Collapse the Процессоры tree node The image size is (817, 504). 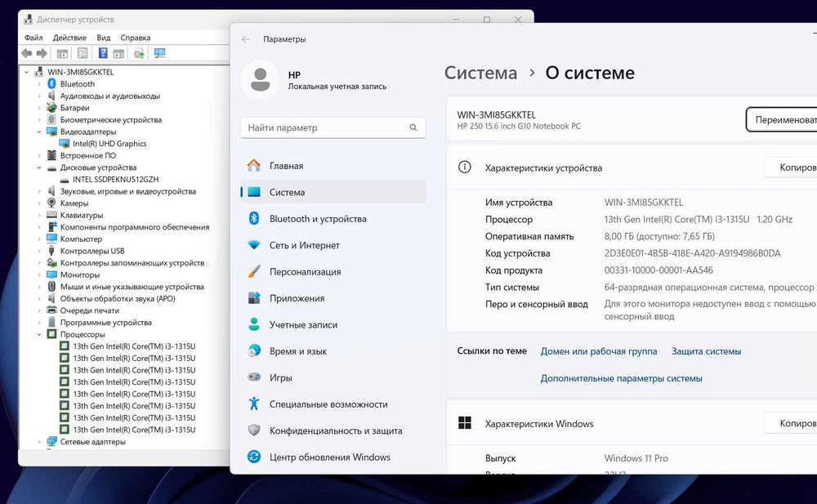coord(39,335)
